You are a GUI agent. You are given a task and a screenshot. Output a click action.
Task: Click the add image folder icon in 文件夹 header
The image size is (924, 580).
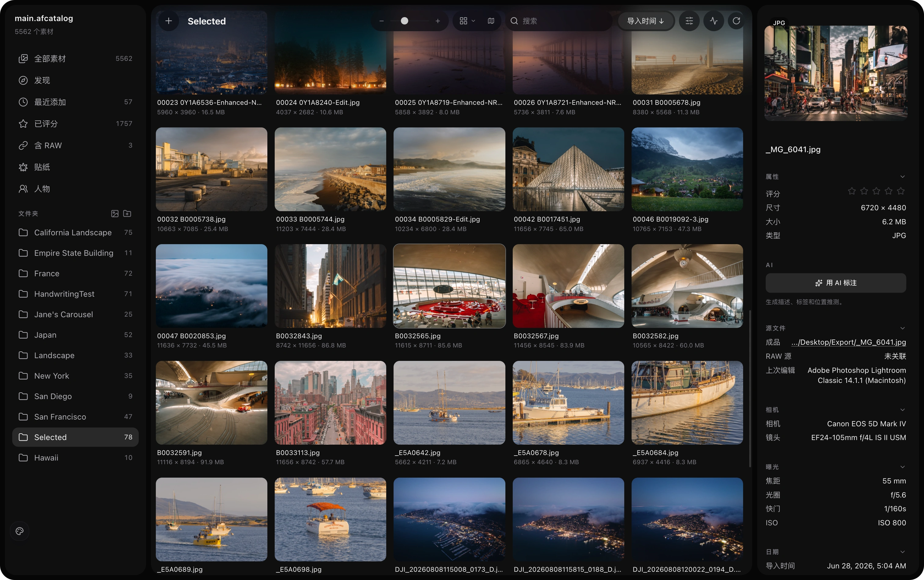115,214
